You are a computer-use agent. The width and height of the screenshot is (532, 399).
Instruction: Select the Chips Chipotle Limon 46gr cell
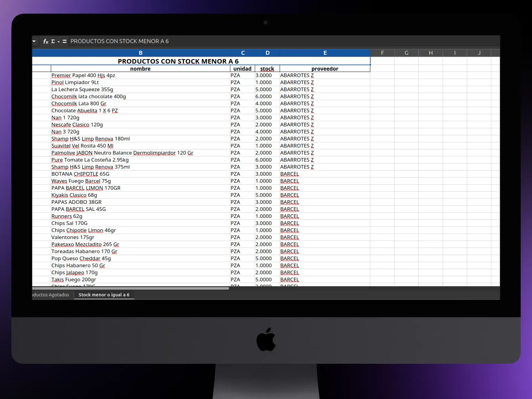click(140, 231)
